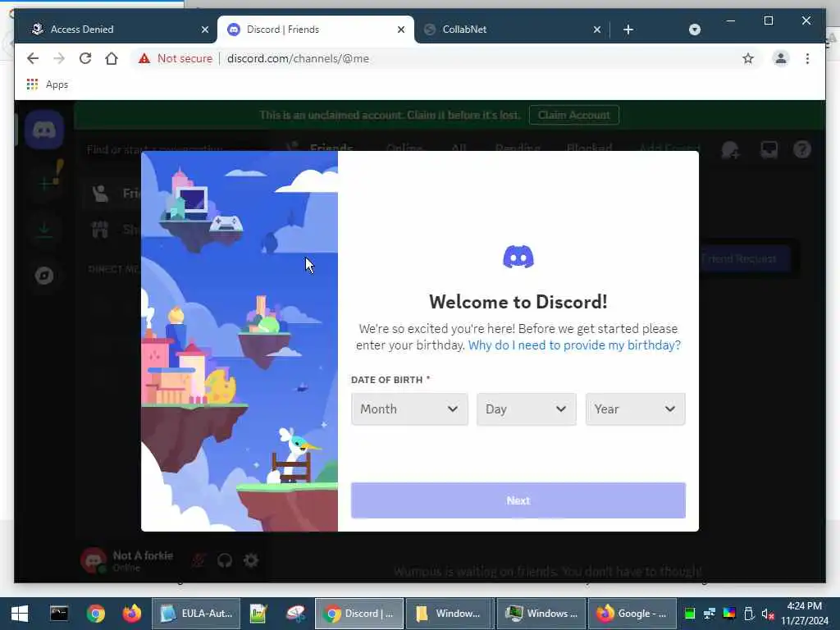Toggle the microphone mute icon in user panel
This screenshot has height=630, width=840.
[199, 560]
